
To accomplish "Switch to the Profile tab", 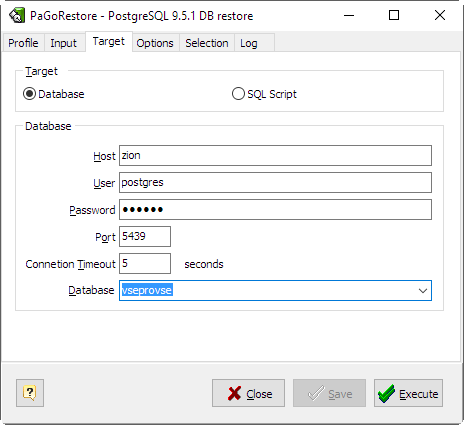I will pos(23,43).
